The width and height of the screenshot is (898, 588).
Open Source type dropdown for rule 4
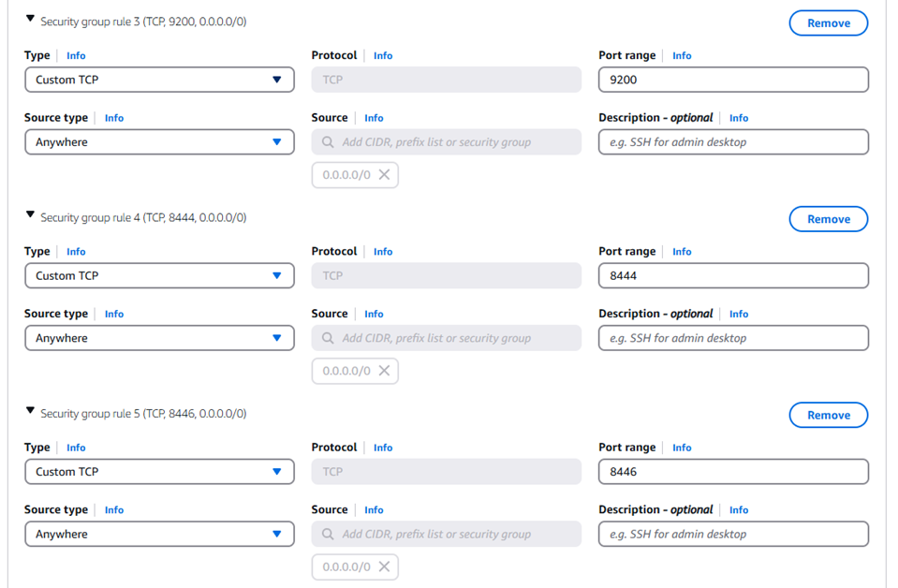click(x=159, y=338)
